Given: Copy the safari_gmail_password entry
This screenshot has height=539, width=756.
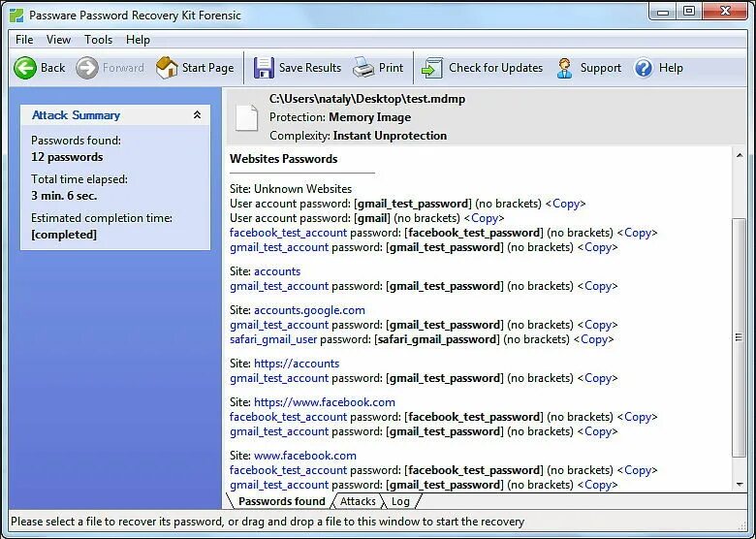Looking at the screenshot, I should pyautogui.click(x=593, y=339).
